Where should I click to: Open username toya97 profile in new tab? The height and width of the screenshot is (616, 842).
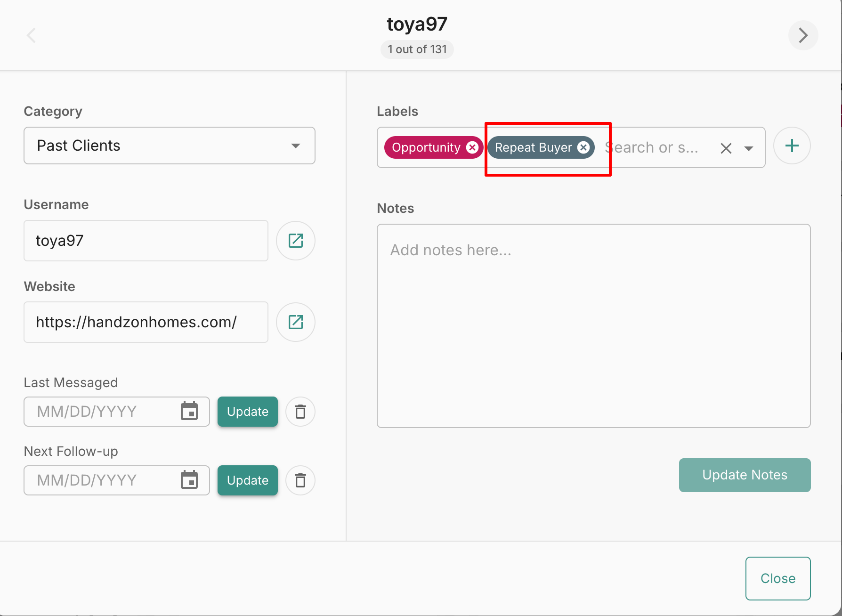point(295,241)
